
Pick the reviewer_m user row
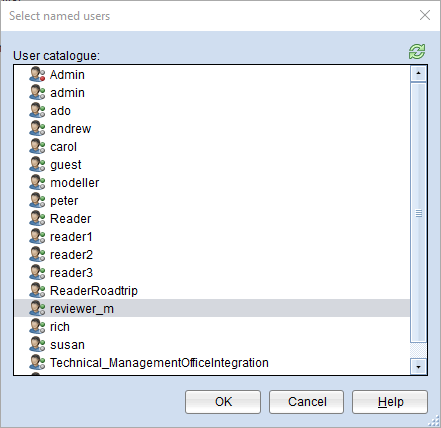point(212,309)
